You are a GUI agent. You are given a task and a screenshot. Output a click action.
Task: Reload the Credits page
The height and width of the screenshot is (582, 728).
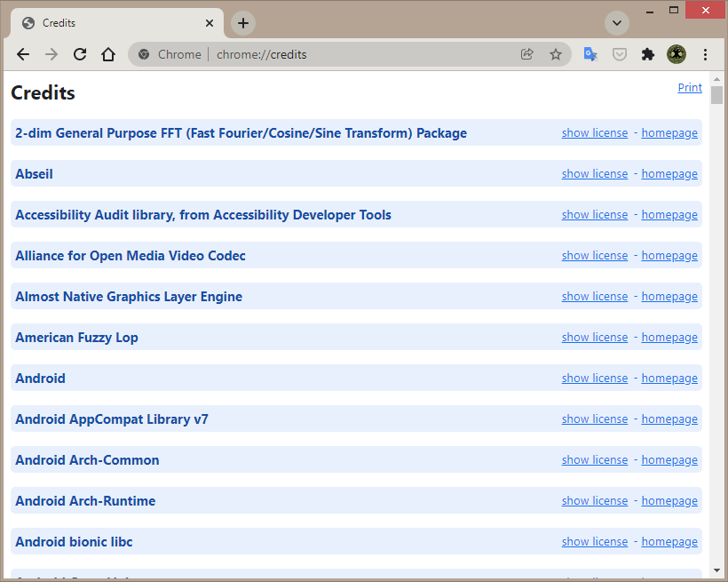pyautogui.click(x=80, y=54)
